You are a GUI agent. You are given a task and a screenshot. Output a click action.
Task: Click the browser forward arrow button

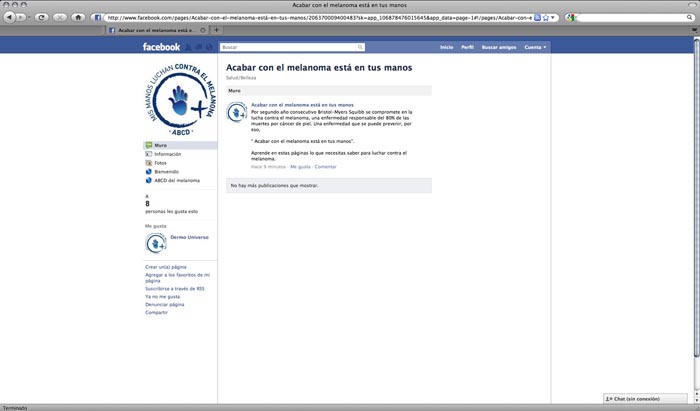20,17
